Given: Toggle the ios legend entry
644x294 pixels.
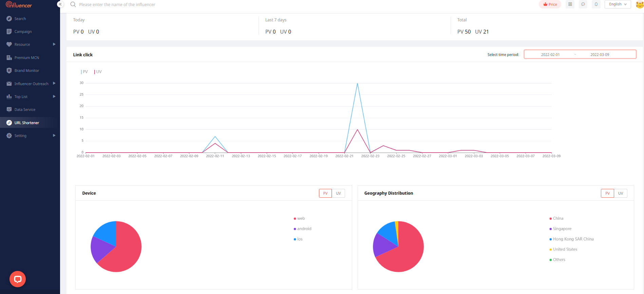Looking at the screenshot, I should coord(298,239).
